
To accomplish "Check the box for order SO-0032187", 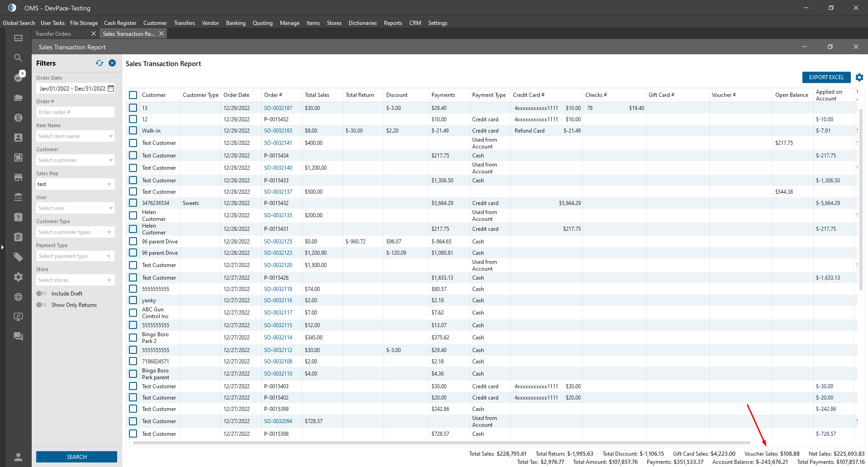I will (x=133, y=108).
